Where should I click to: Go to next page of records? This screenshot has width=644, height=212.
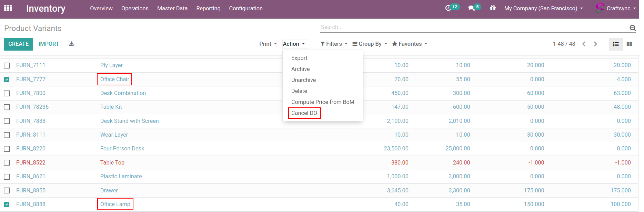point(595,44)
